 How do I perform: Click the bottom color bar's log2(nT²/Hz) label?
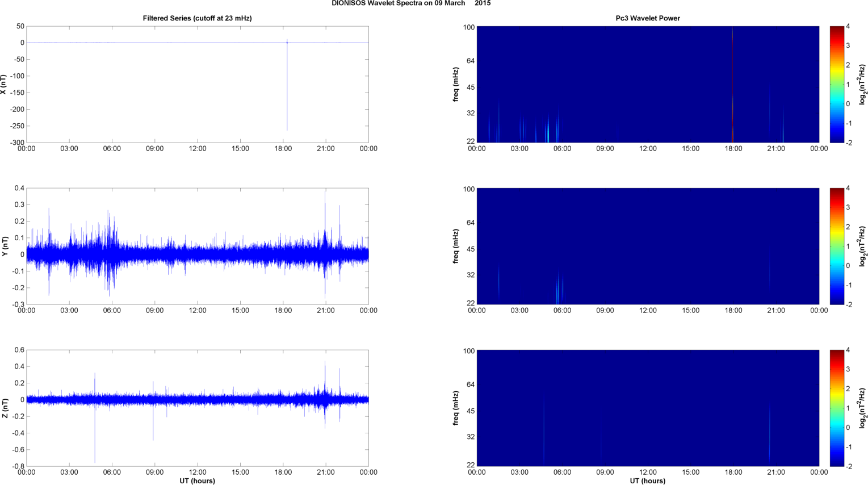[862, 408]
